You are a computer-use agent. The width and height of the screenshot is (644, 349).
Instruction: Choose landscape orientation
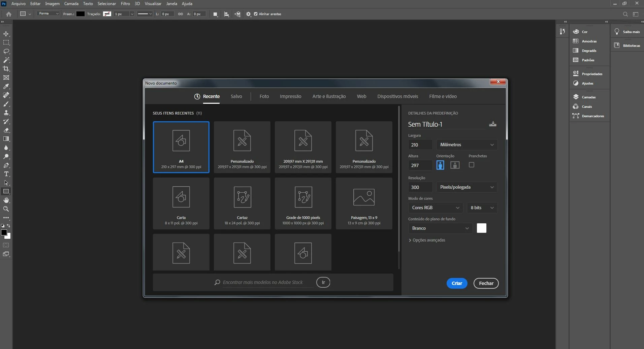point(455,165)
